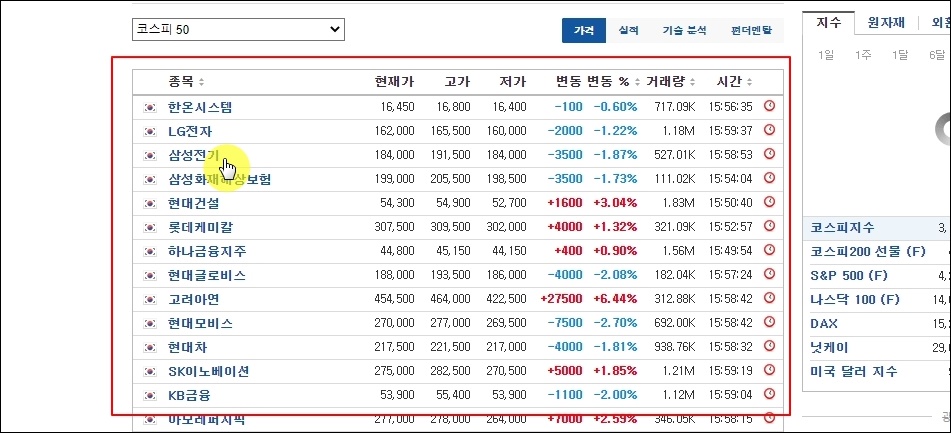Image resolution: width=951 pixels, height=433 pixels.
Task: Sort by 변동 % column arrows
Action: pos(637,82)
